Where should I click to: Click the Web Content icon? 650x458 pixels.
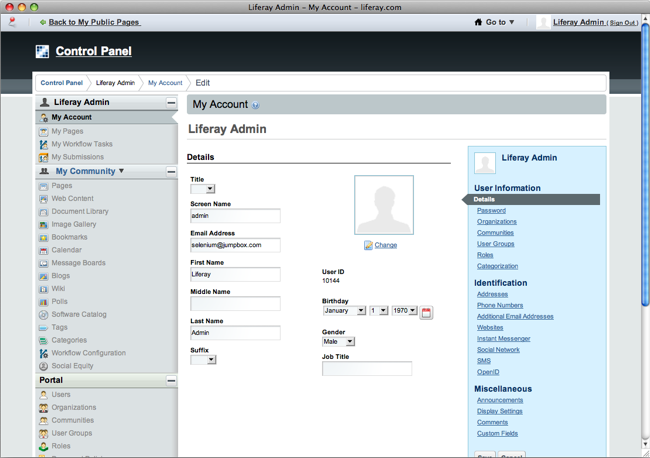click(44, 199)
